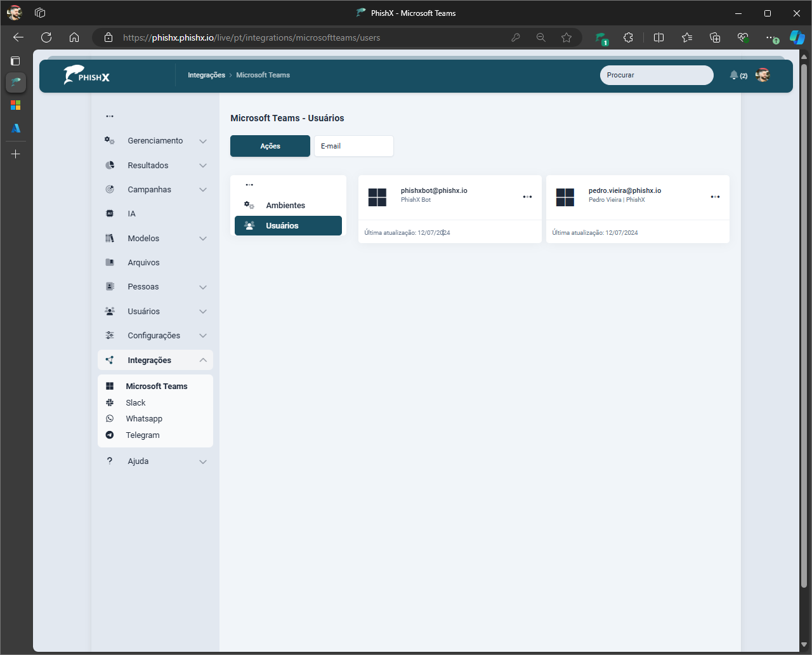Click the PhishX logo in header
The image size is (812, 655).
click(x=86, y=75)
